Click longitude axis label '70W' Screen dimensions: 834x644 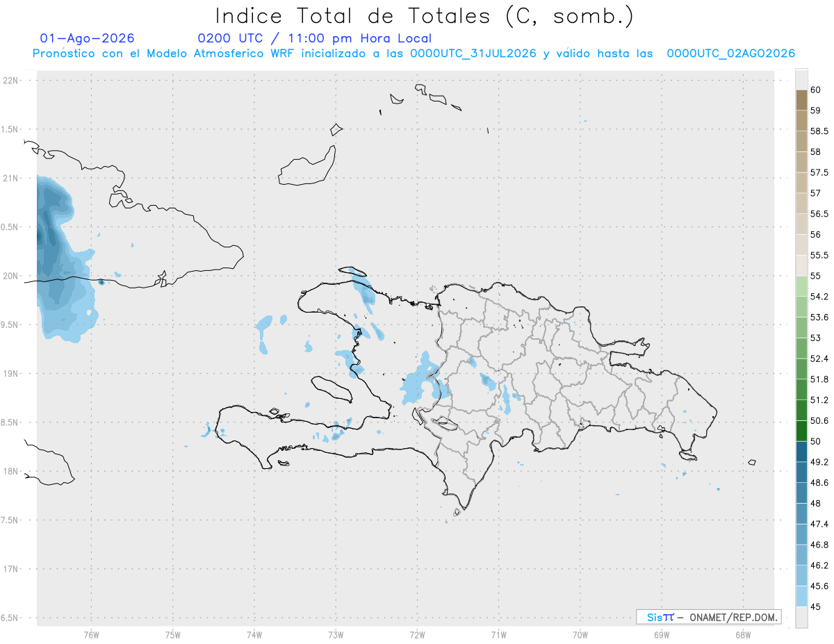coord(580,634)
